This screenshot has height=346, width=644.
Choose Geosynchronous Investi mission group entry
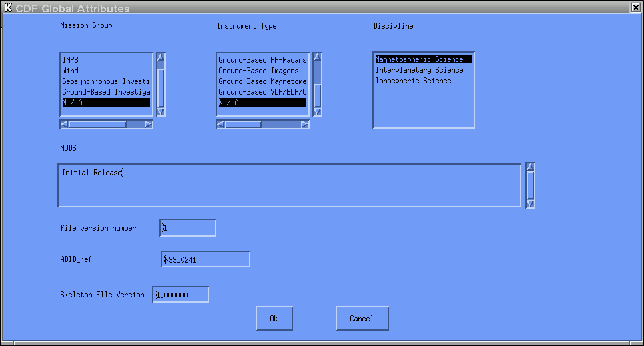tap(106, 81)
